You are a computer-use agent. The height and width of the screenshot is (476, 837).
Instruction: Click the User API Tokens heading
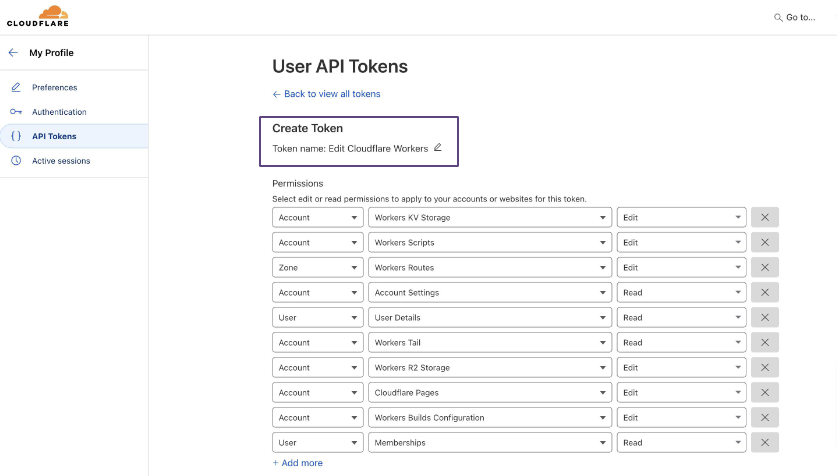click(x=340, y=66)
